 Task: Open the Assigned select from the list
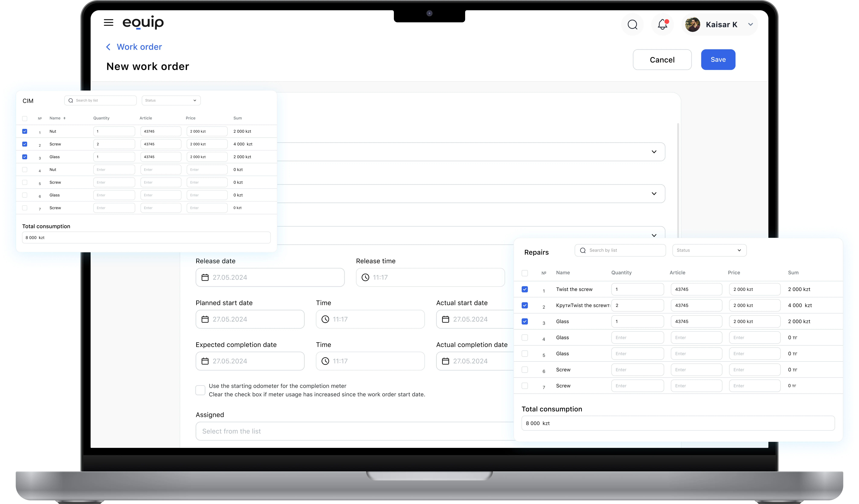coord(354,431)
